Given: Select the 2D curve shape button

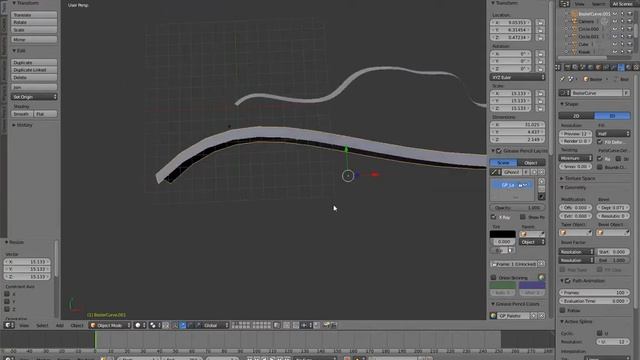Looking at the screenshot, I should point(576,116).
